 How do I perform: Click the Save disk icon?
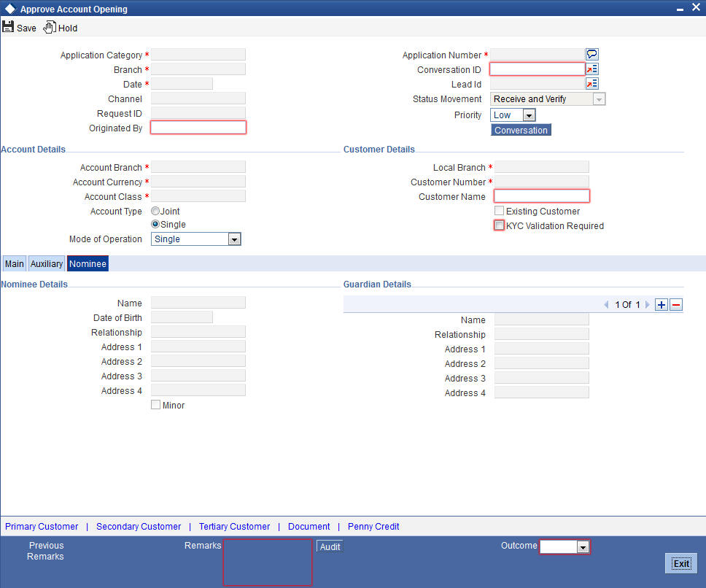[7, 26]
